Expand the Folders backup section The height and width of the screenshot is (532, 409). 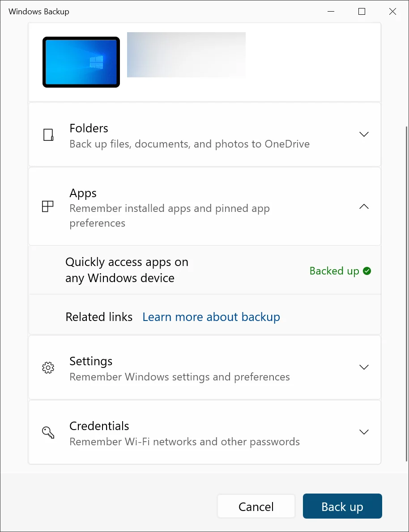(x=364, y=134)
